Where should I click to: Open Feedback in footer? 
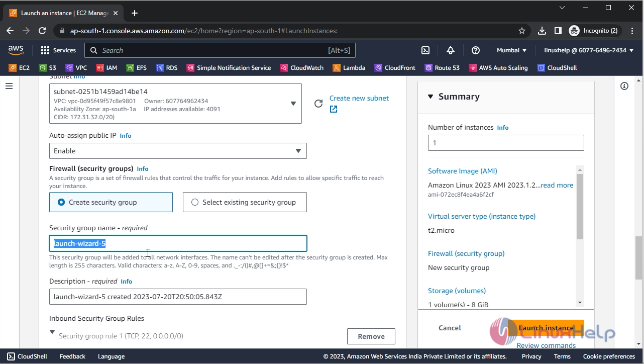point(72,356)
